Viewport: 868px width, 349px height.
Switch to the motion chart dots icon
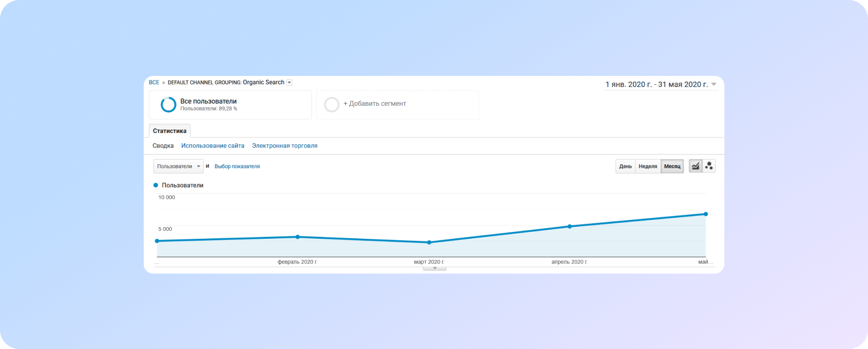point(709,166)
